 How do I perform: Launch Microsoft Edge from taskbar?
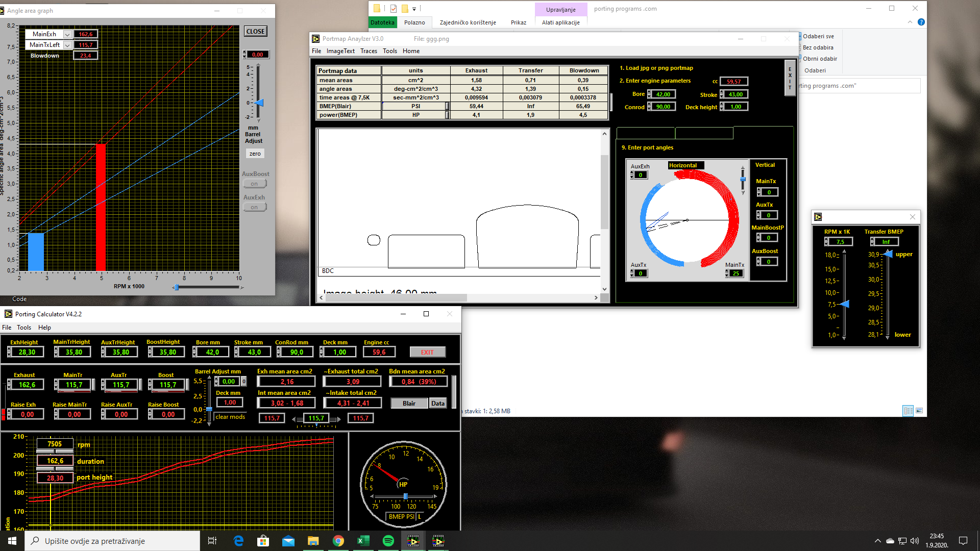click(238, 541)
